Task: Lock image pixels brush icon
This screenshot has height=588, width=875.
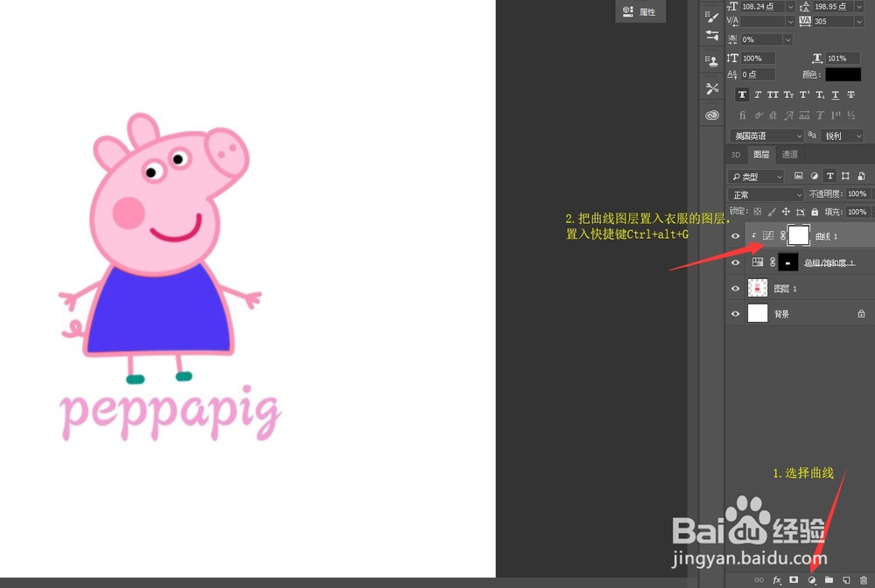Action: [772, 212]
